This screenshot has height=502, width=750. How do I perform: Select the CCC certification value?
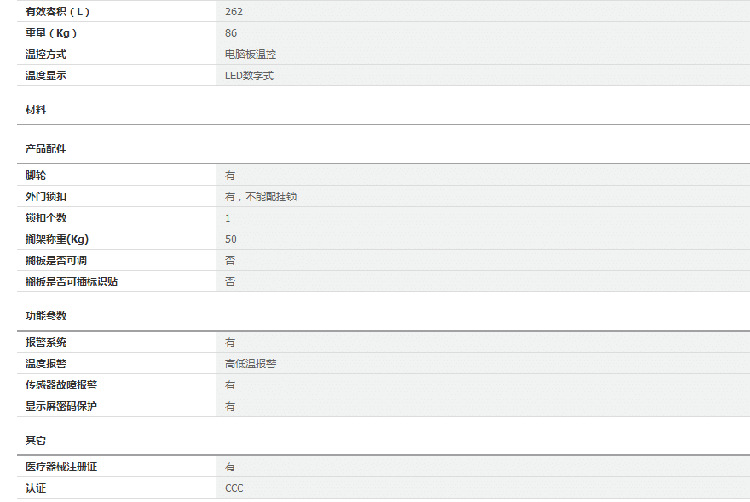[x=234, y=488]
